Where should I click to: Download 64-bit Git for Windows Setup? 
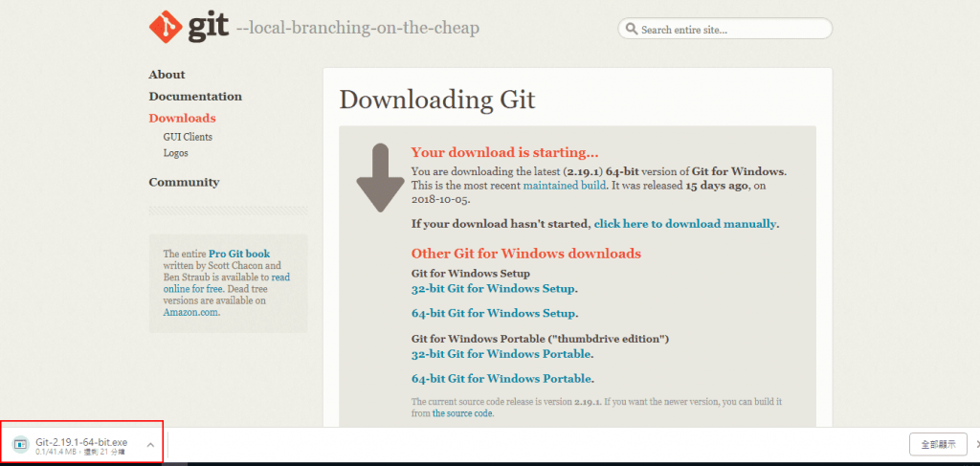point(493,313)
